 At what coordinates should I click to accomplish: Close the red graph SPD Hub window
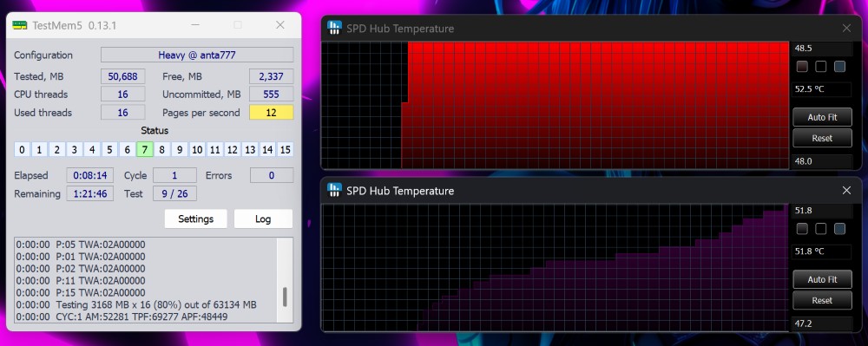[846, 29]
